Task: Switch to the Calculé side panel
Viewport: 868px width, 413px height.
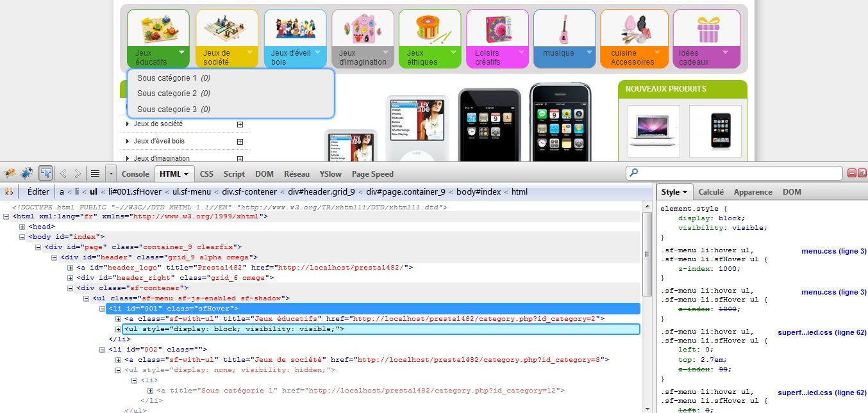Action: (711, 191)
